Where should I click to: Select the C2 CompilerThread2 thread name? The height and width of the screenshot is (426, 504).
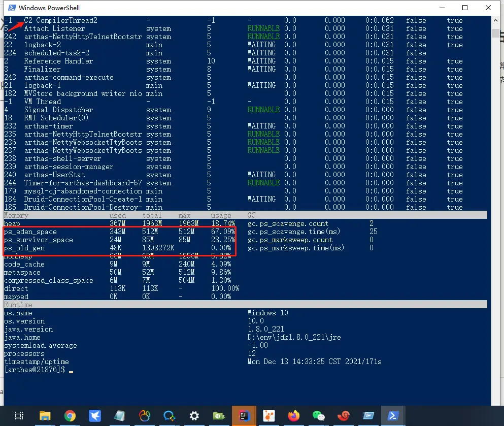pyautogui.click(x=61, y=21)
